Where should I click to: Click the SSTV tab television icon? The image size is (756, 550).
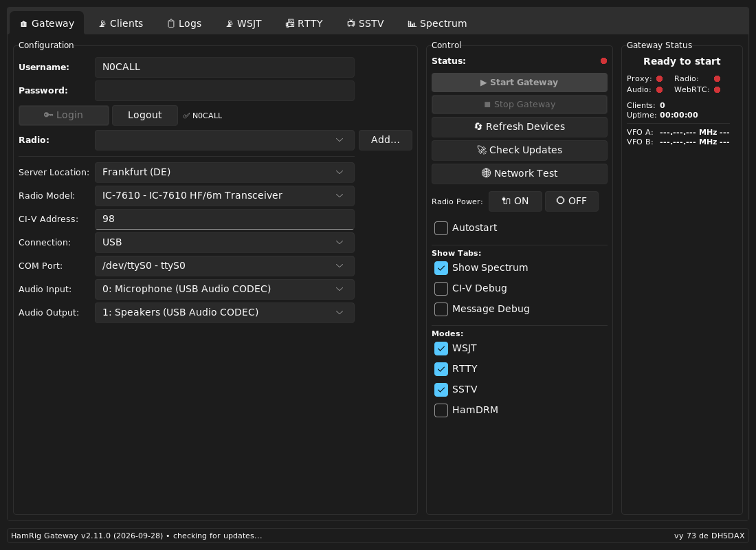point(351,23)
